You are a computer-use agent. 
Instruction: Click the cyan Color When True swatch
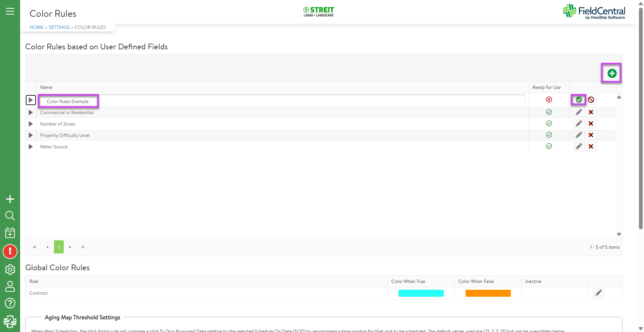pyautogui.click(x=421, y=293)
